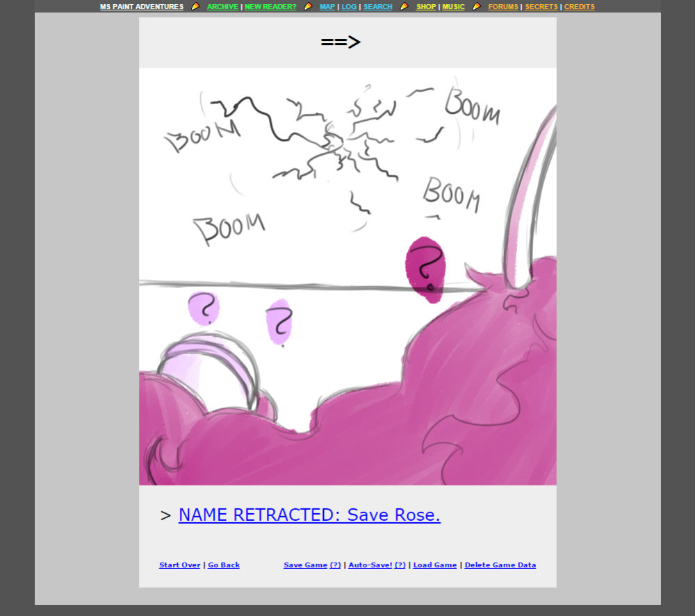Open the Map link in navigation
This screenshot has height=616, width=695.
pyautogui.click(x=327, y=7)
